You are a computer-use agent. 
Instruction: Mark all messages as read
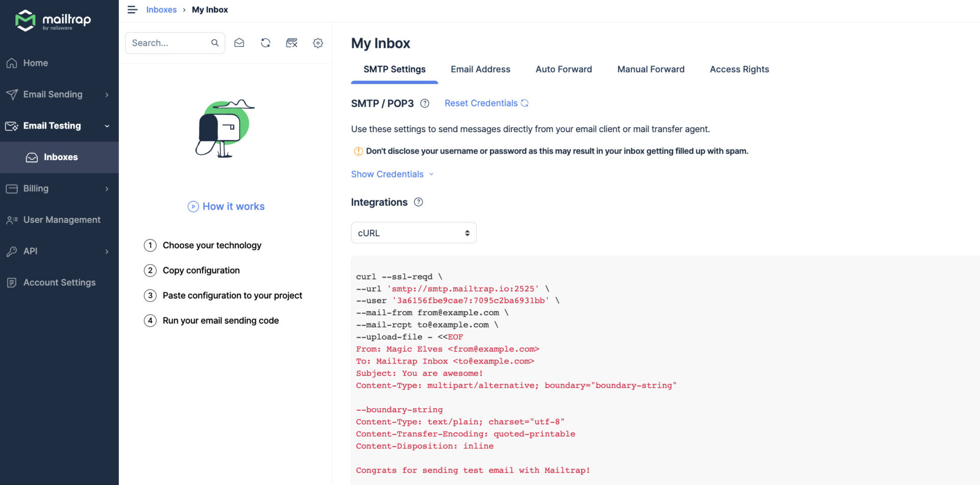point(239,43)
